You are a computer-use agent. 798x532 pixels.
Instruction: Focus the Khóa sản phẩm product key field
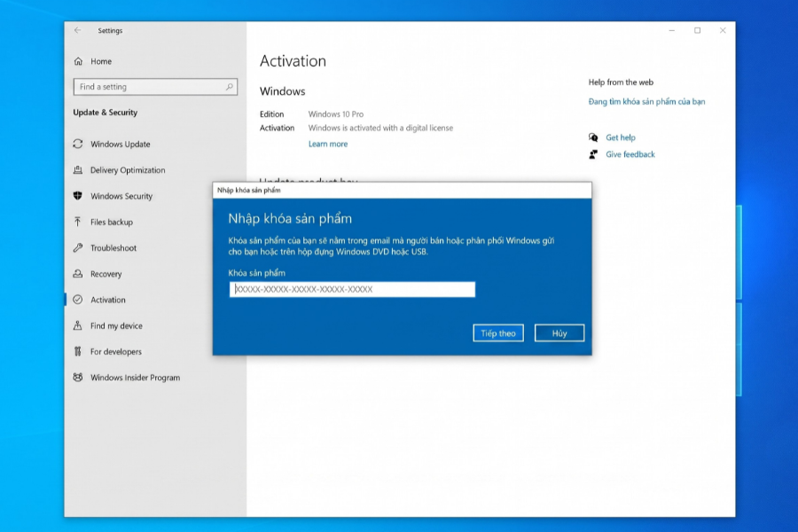(x=352, y=289)
